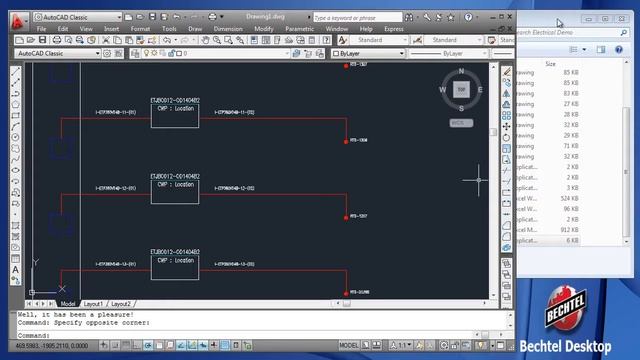Click TOP face of the ViewCube
This screenshot has width=640, height=360.
pos(461,89)
